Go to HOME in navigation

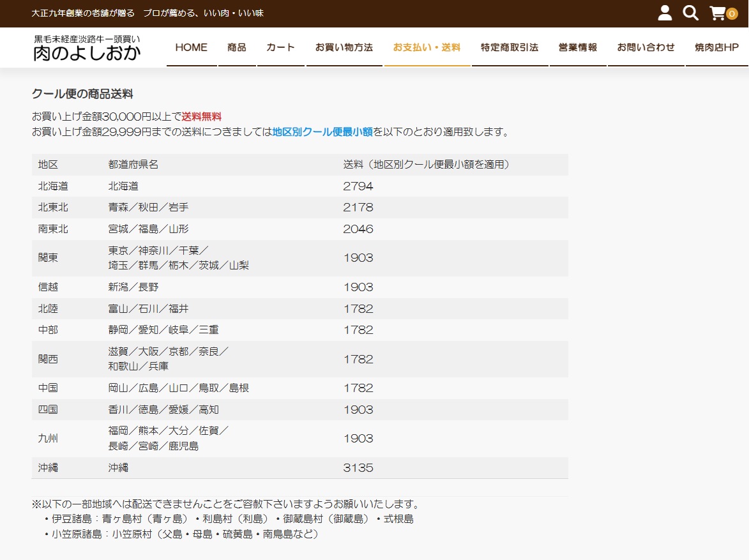pyautogui.click(x=192, y=47)
